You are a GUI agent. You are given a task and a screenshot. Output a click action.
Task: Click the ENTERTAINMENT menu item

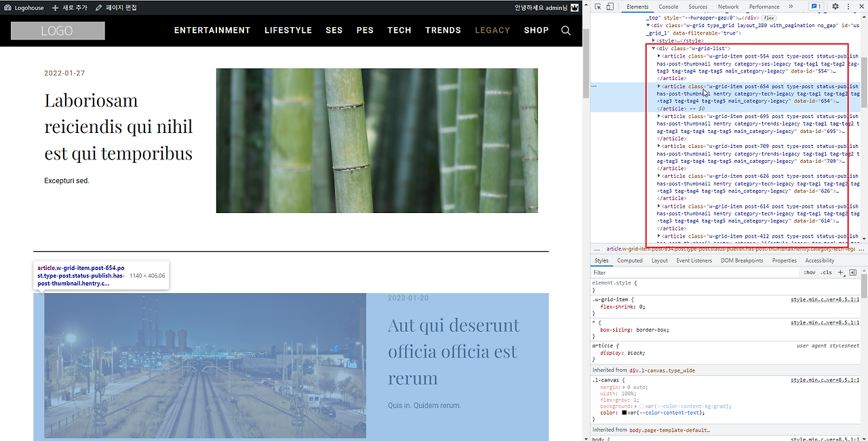(212, 30)
